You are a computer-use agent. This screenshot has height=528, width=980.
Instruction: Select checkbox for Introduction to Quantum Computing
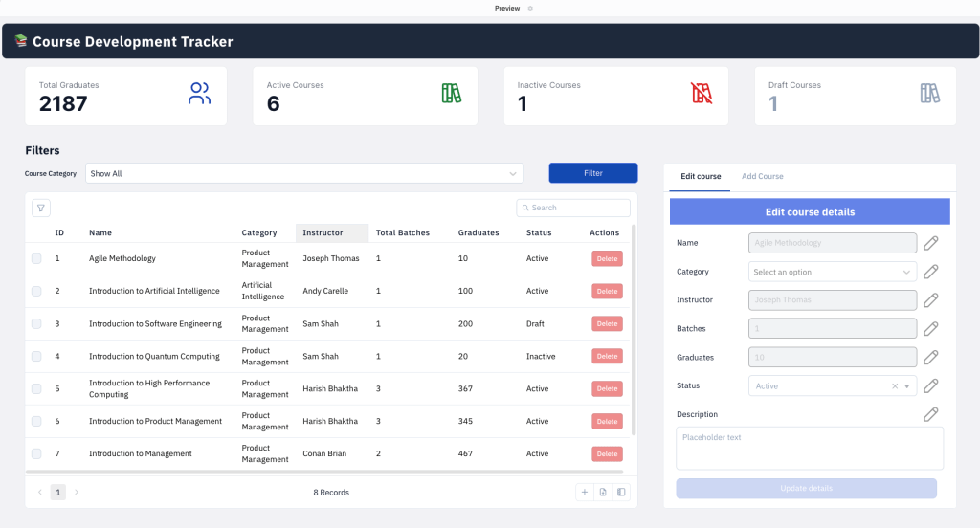36,356
